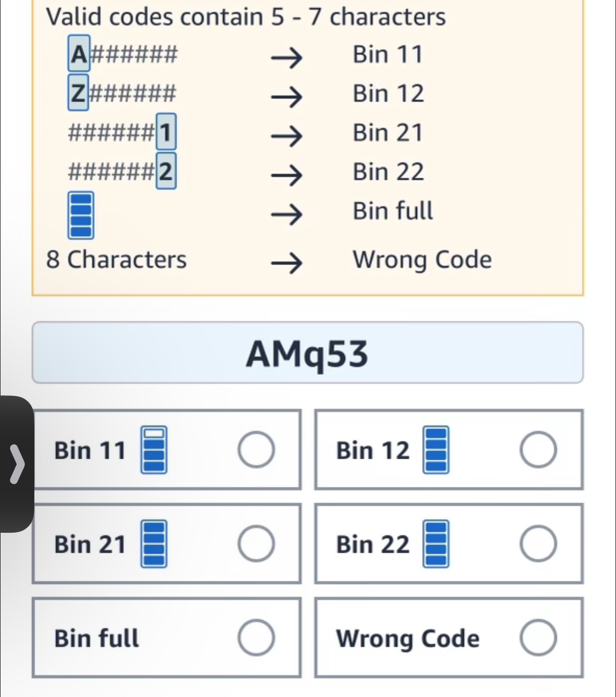Click the Bin 21 fill-level icon
The width and height of the screenshot is (616, 697).
click(x=154, y=543)
